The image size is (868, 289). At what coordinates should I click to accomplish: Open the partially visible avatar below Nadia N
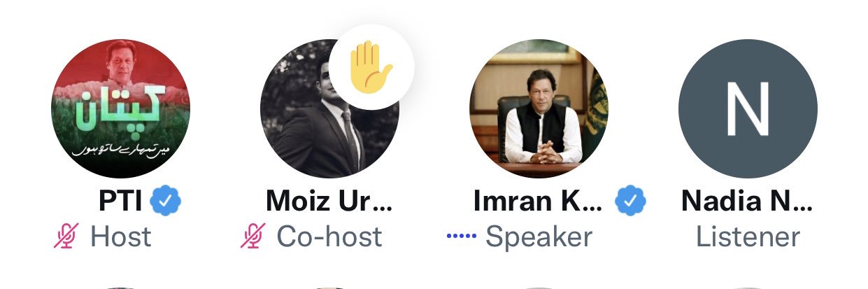tap(748, 287)
